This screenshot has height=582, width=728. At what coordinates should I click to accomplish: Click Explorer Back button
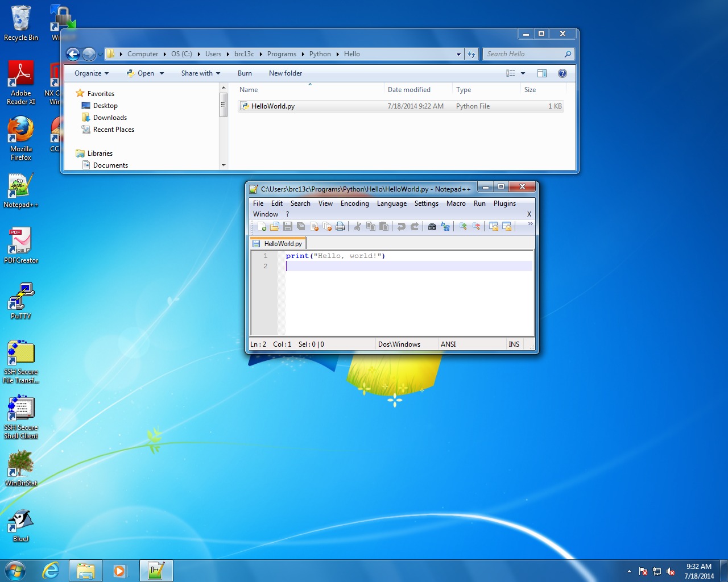[73, 54]
